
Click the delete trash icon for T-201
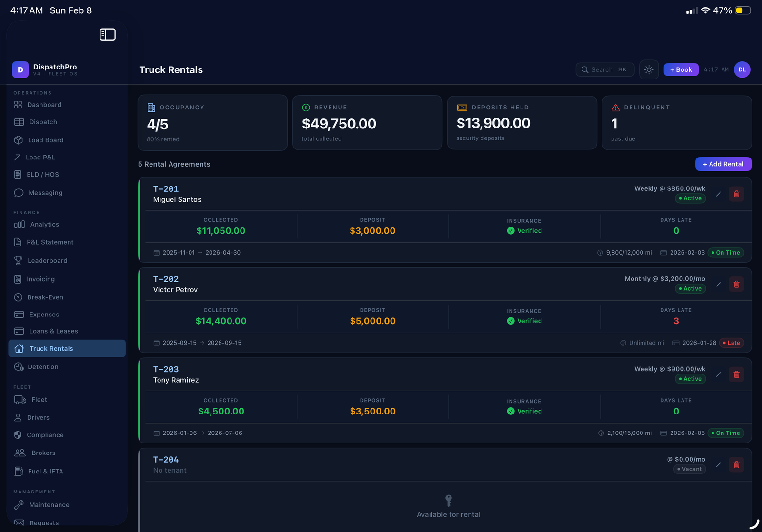(736, 194)
